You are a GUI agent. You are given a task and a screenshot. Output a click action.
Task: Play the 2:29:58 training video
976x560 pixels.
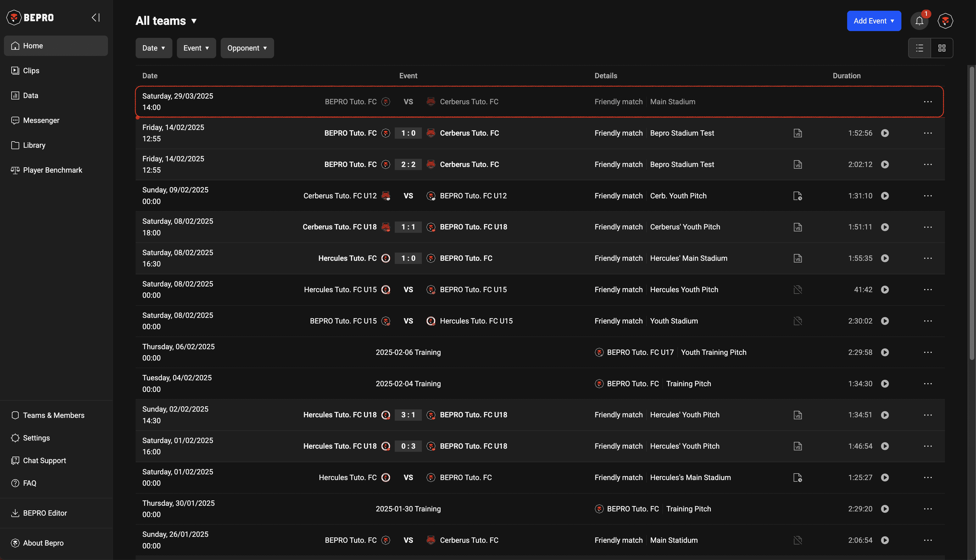[x=885, y=352]
